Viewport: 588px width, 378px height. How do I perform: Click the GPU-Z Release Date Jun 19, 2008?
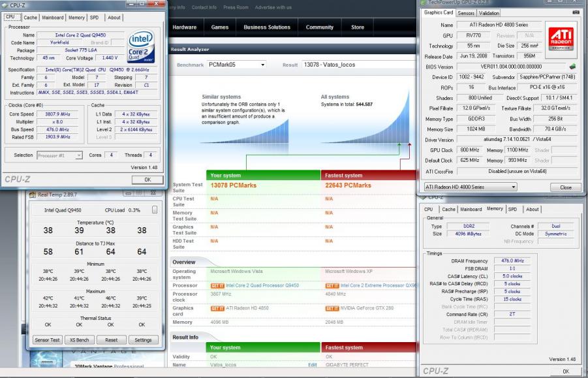[474, 56]
